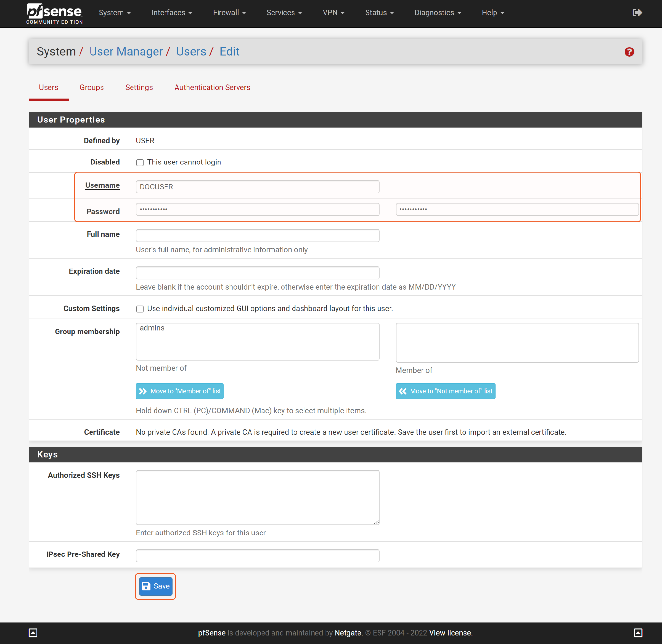This screenshot has height=644, width=662.
Task: Toggle the Custom Settings GUI options checkbox
Action: 140,309
